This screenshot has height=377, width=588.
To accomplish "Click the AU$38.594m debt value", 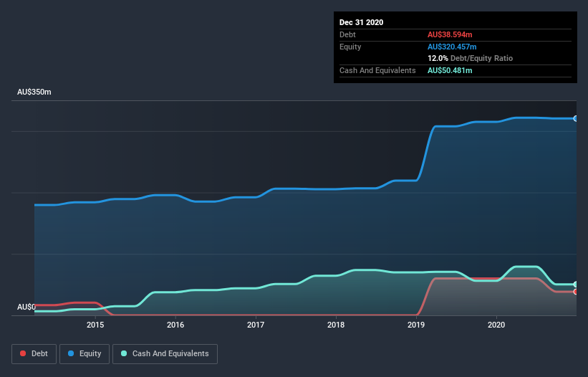I will coord(450,34).
